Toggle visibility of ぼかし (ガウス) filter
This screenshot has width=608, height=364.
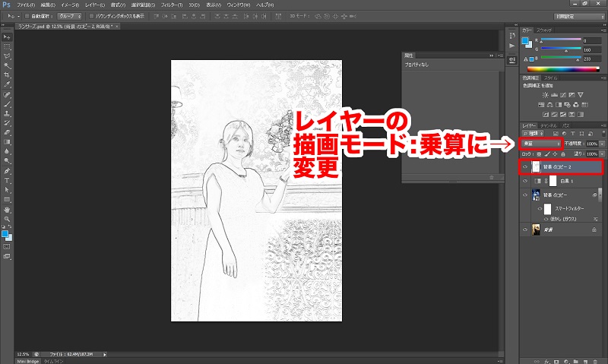click(x=546, y=220)
